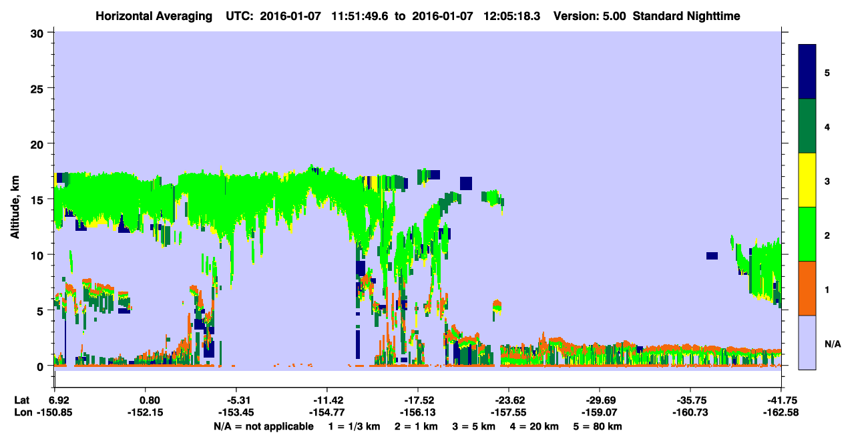
Task: Click longitude value -156.13
Action: [417, 412]
